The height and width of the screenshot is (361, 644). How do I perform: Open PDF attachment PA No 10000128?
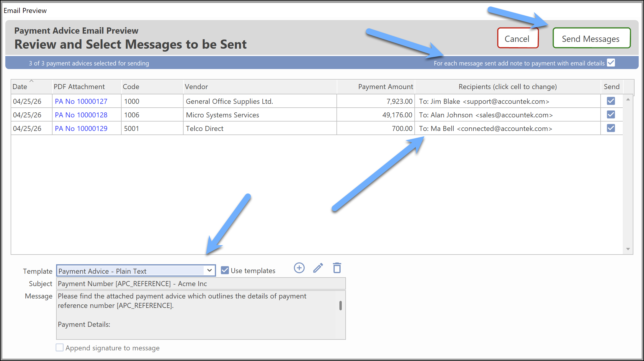pos(81,115)
